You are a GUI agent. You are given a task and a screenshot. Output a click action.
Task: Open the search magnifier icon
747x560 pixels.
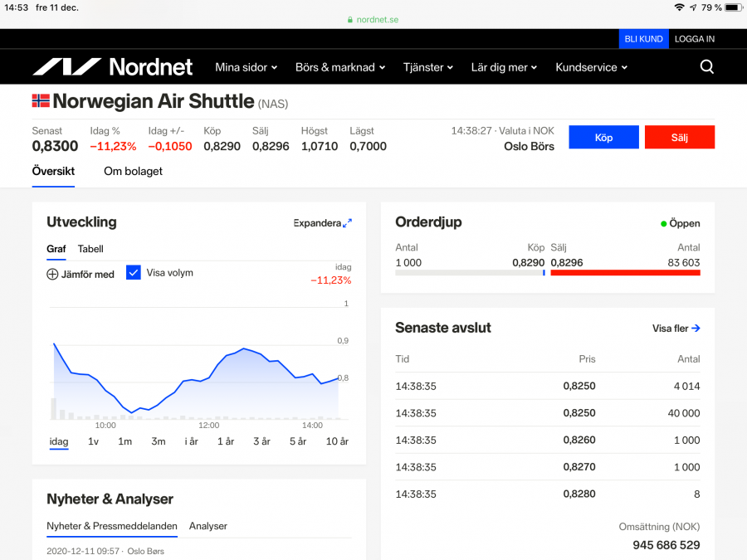[706, 67]
